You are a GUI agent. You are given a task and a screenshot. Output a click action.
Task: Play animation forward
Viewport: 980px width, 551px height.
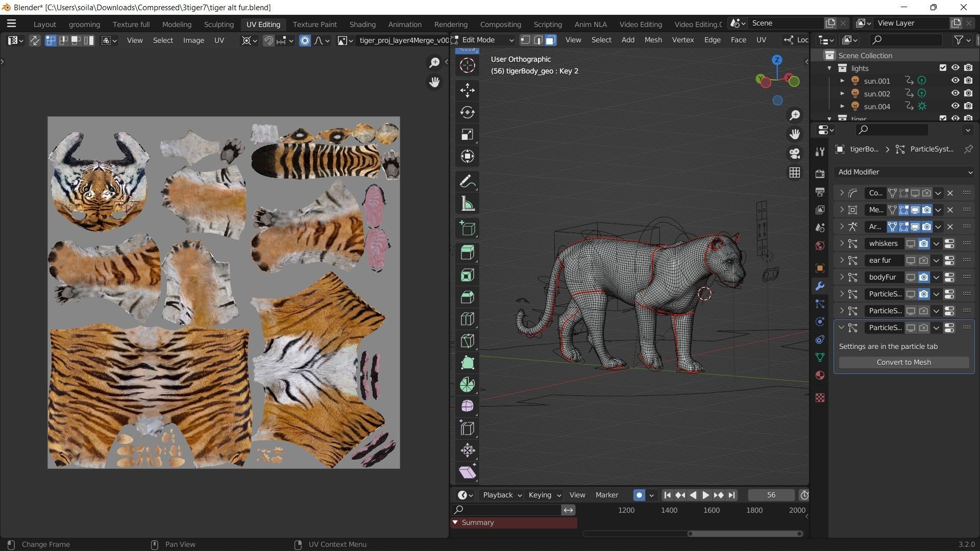(x=705, y=495)
